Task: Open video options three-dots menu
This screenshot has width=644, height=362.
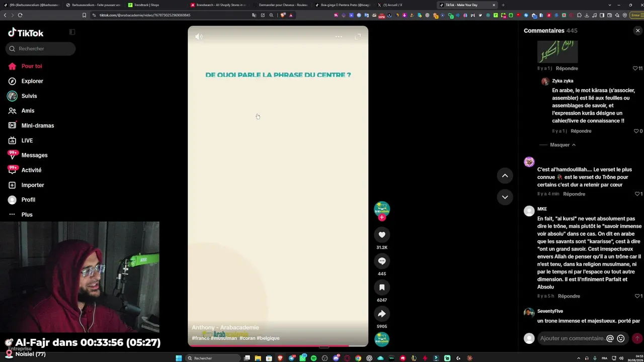Action: coord(339,37)
